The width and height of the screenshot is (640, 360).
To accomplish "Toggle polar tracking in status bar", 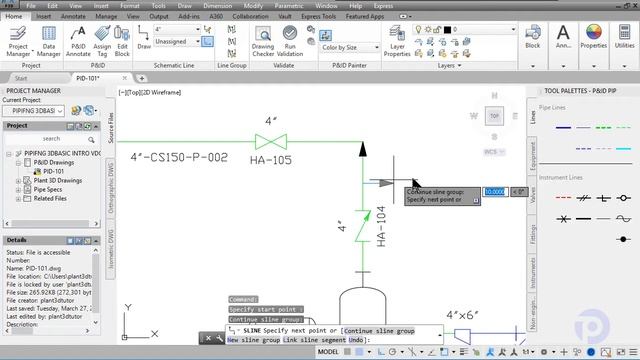I will point(392,352).
